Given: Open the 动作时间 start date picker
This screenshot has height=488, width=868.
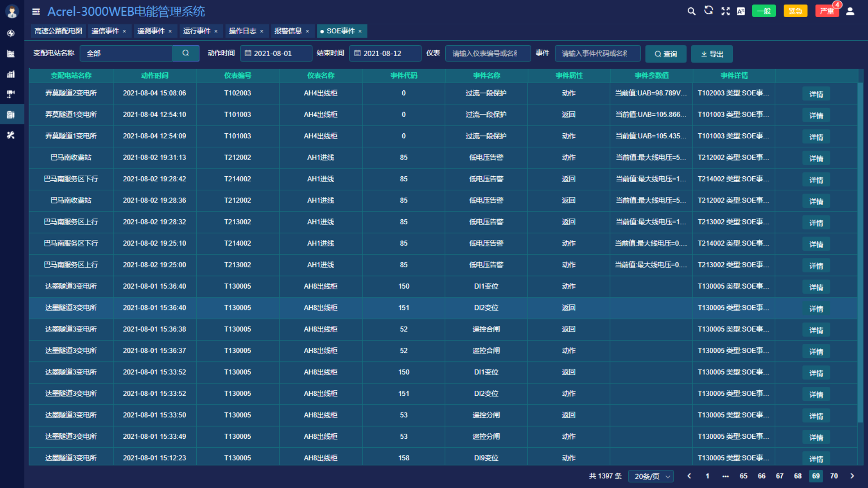Looking at the screenshot, I should (276, 53).
